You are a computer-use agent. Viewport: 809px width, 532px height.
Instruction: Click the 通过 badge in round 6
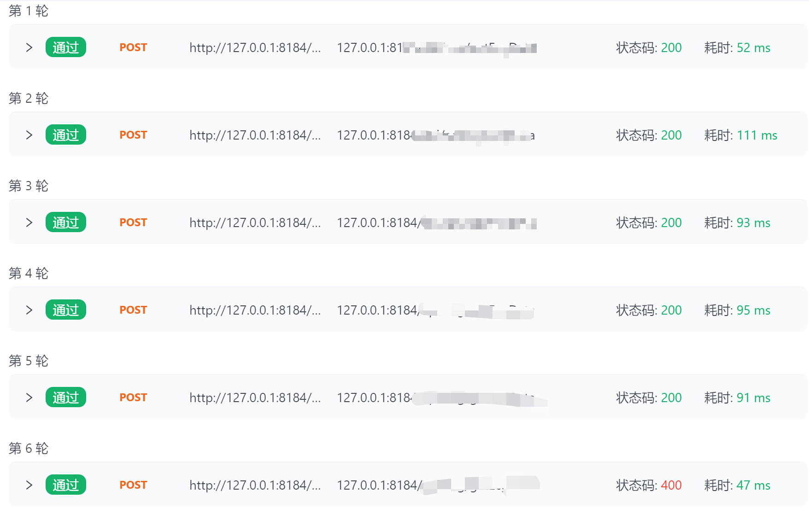point(66,485)
